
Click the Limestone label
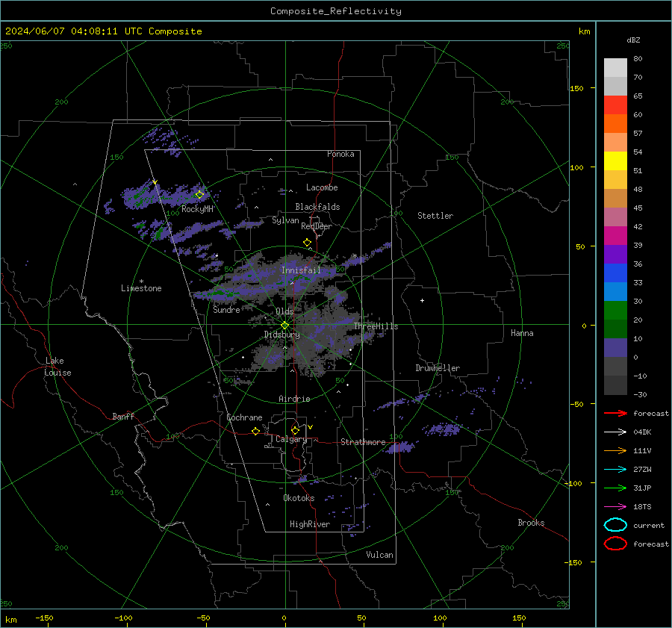point(141,288)
